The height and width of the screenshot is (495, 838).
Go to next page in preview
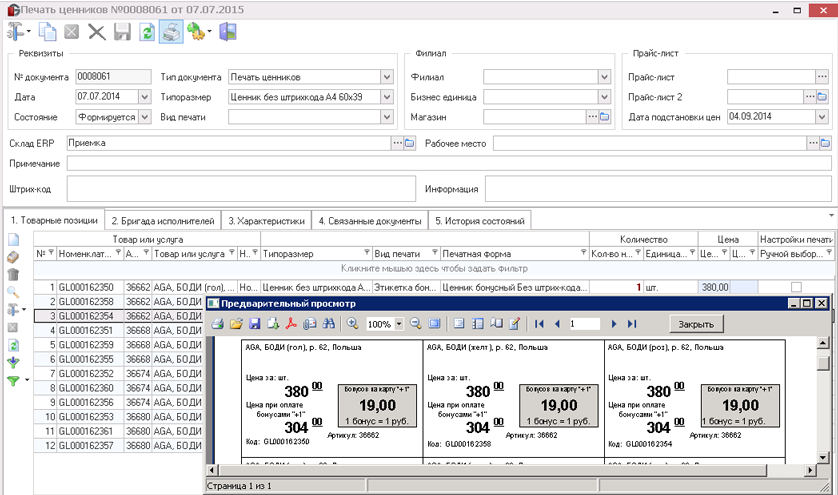point(614,324)
